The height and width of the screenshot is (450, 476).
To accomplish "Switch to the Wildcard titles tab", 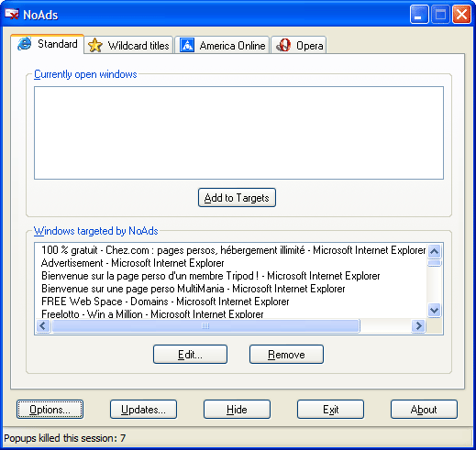I will coord(128,45).
